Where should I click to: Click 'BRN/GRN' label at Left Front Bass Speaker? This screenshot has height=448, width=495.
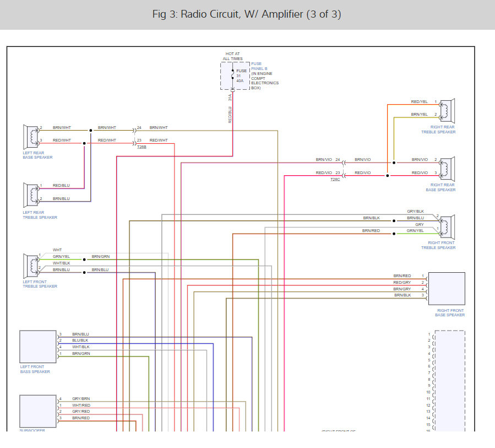81,354
